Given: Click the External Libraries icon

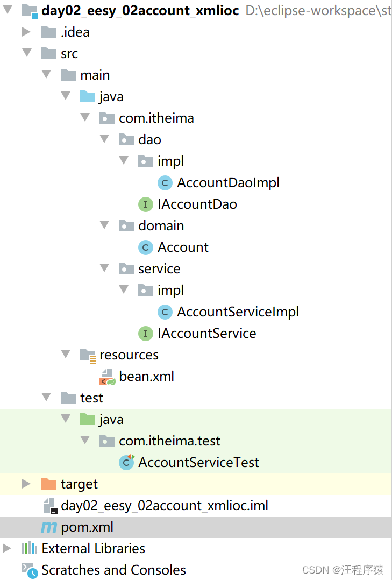Looking at the screenshot, I should point(29,549).
